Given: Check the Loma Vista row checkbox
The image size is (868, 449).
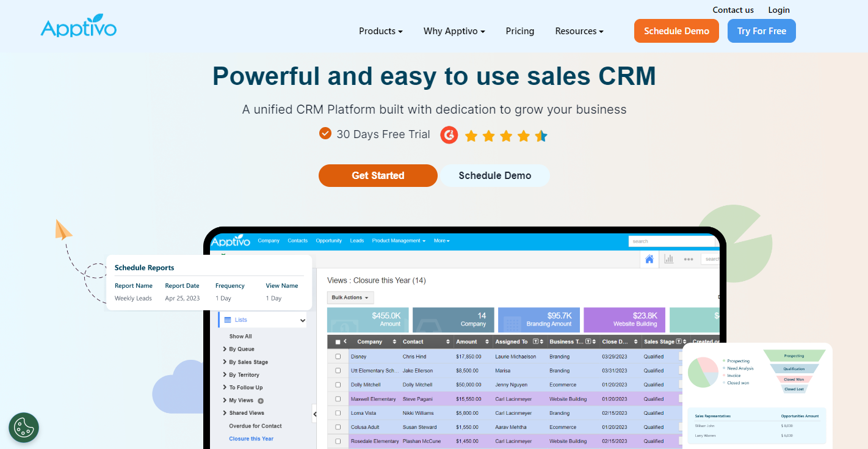Looking at the screenshot, I should click(338, 413).
